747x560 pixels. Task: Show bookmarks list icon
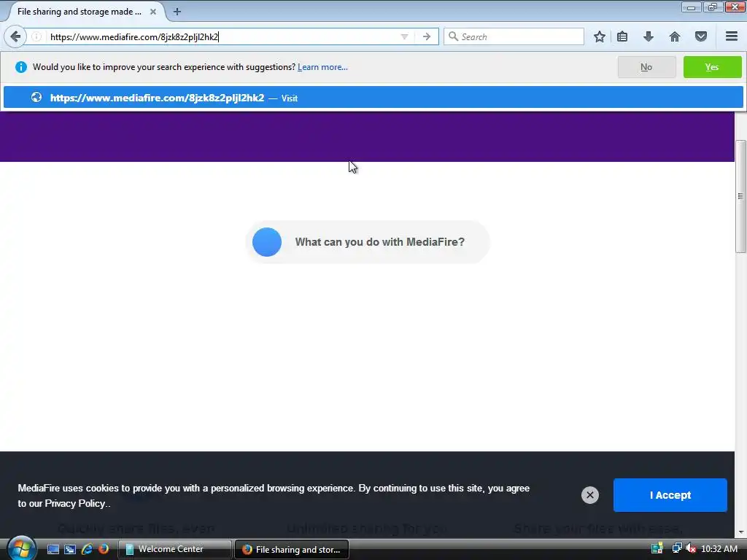click(x=622, y=36)
